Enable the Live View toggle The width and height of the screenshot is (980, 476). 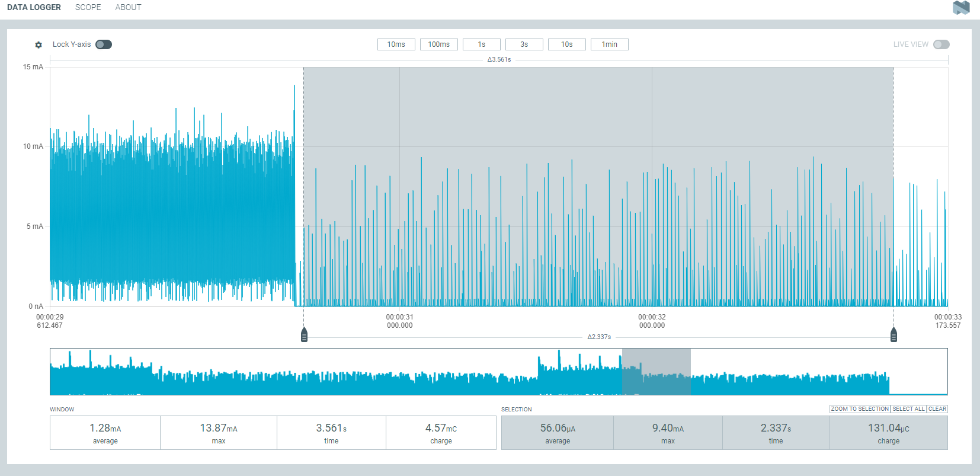[941, 44]
